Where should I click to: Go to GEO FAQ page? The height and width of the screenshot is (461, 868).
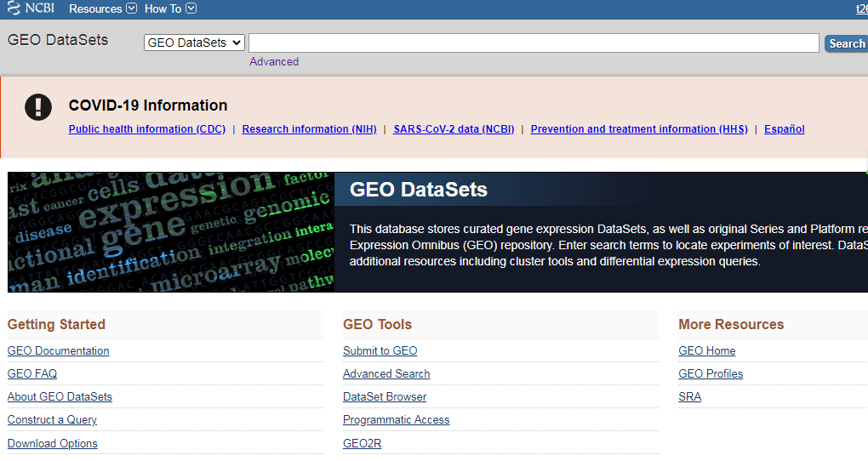[32, 373]
